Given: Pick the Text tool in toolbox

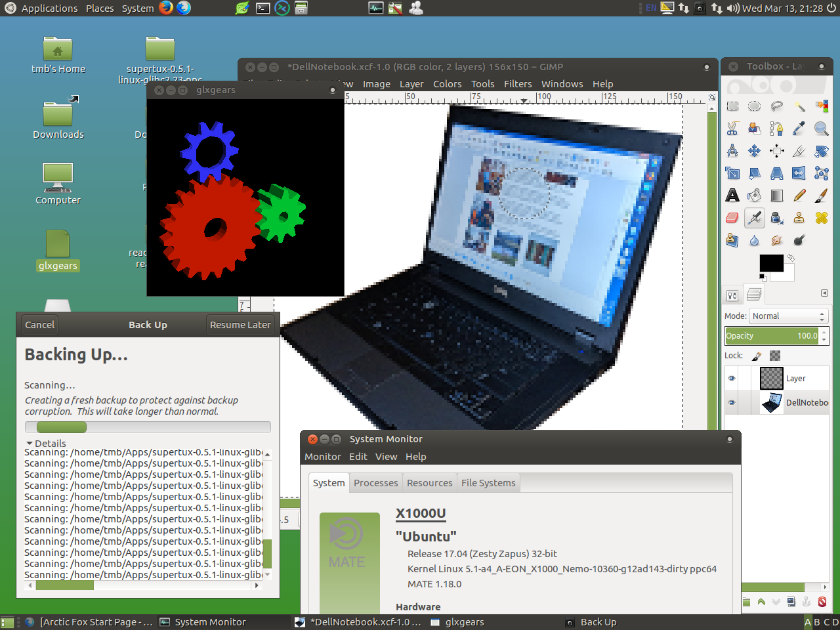Looking at the screenshot, I should click(x=732, y=196).
